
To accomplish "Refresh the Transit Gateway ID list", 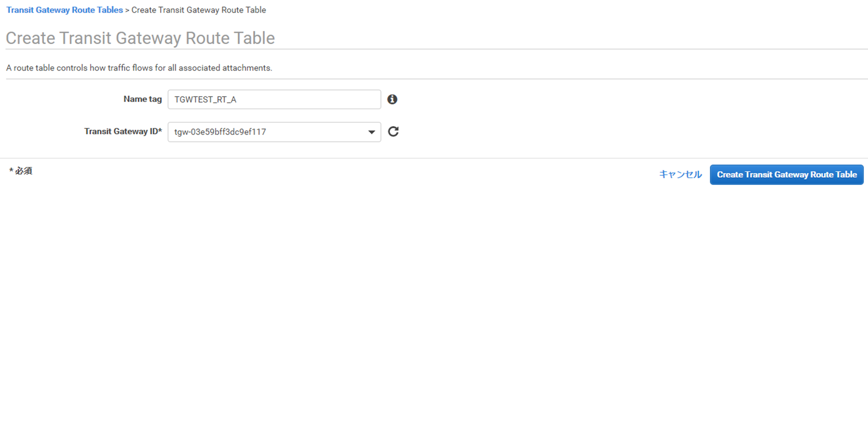I will coord(393,131).
